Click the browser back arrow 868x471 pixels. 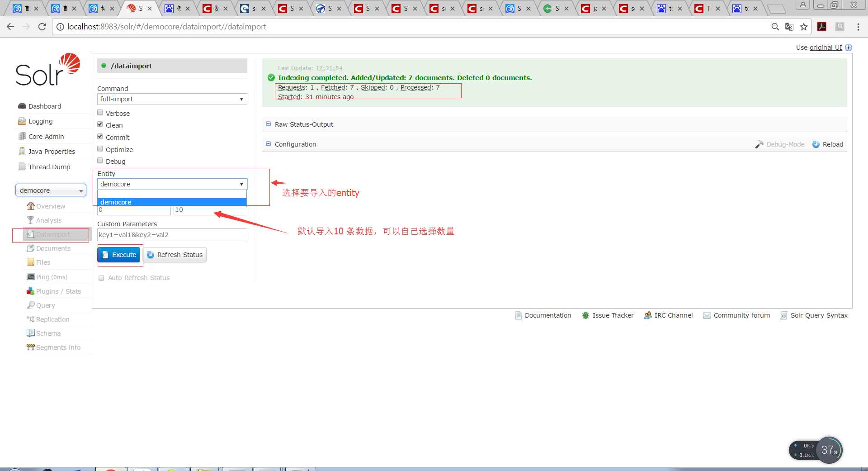[10, 27]
